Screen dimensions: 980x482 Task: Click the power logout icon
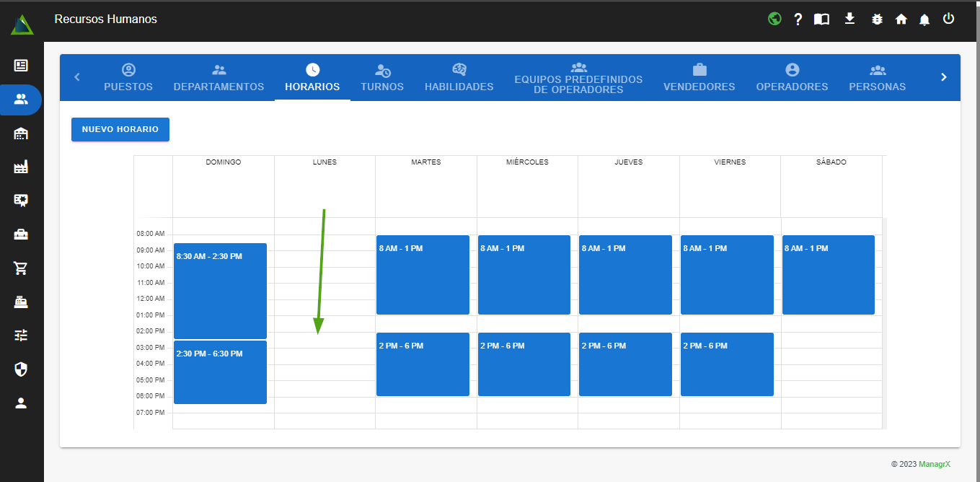949,19
